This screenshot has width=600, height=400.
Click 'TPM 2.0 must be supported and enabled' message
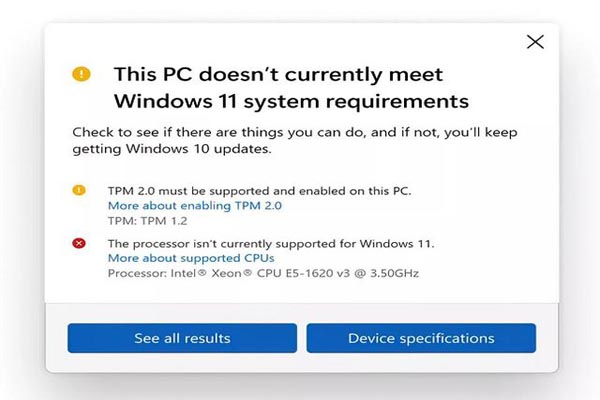[259, 191]
